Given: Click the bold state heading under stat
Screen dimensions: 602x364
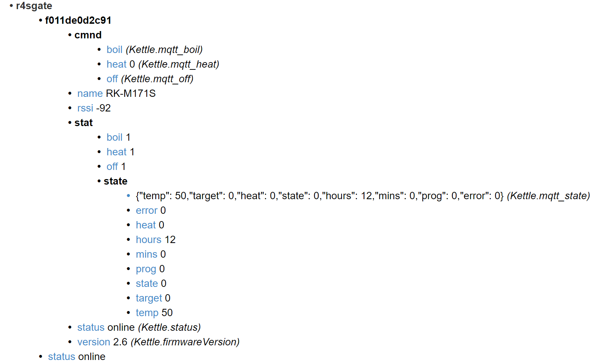Looking at the screenshot, I should (115, 181).
